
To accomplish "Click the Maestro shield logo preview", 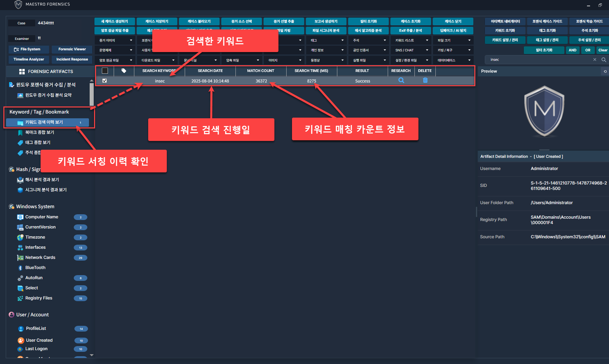I will pyautogui.click(x=544, y=111).
